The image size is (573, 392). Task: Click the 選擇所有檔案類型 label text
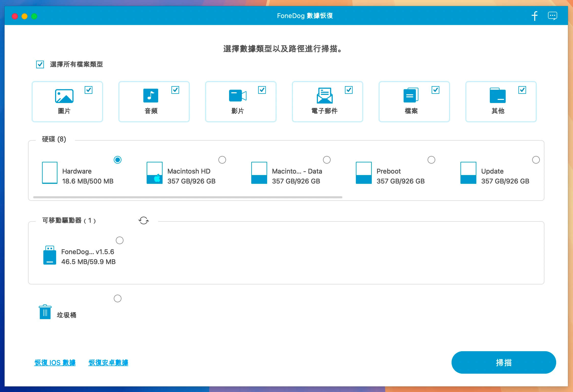pos(76,64)
